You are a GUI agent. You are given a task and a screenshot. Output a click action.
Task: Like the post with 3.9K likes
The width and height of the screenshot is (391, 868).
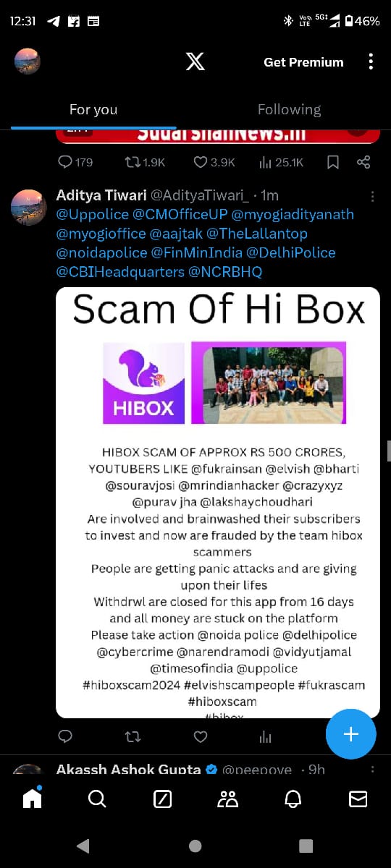click(214, 162)
